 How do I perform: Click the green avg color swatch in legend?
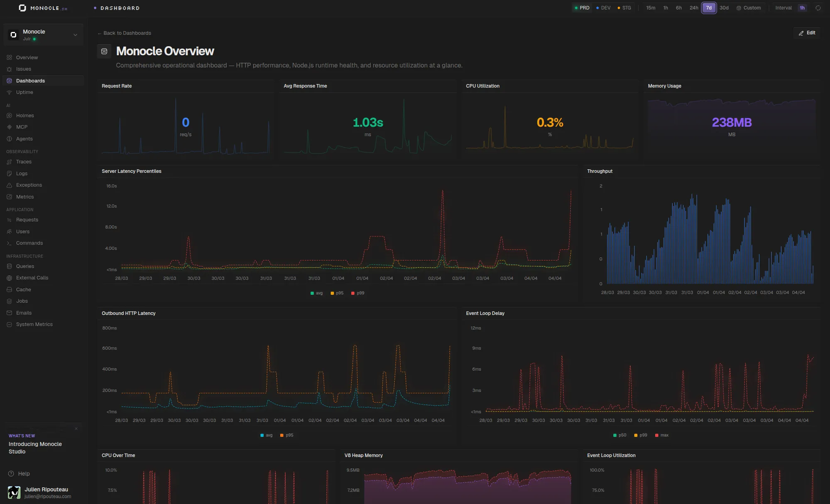pos(312,293)
